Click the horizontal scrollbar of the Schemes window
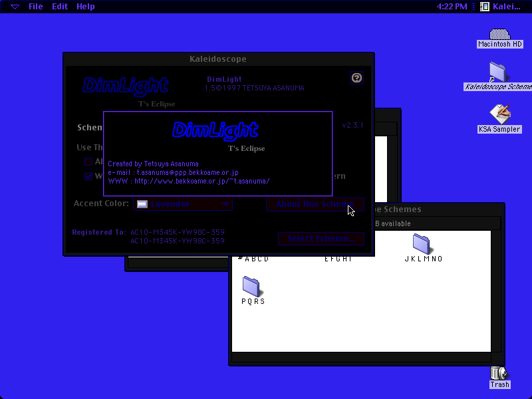 click(x=361, y=357)
